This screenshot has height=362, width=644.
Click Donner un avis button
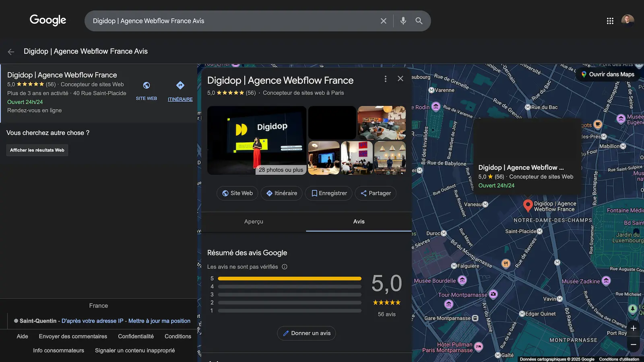click(306, 333)
